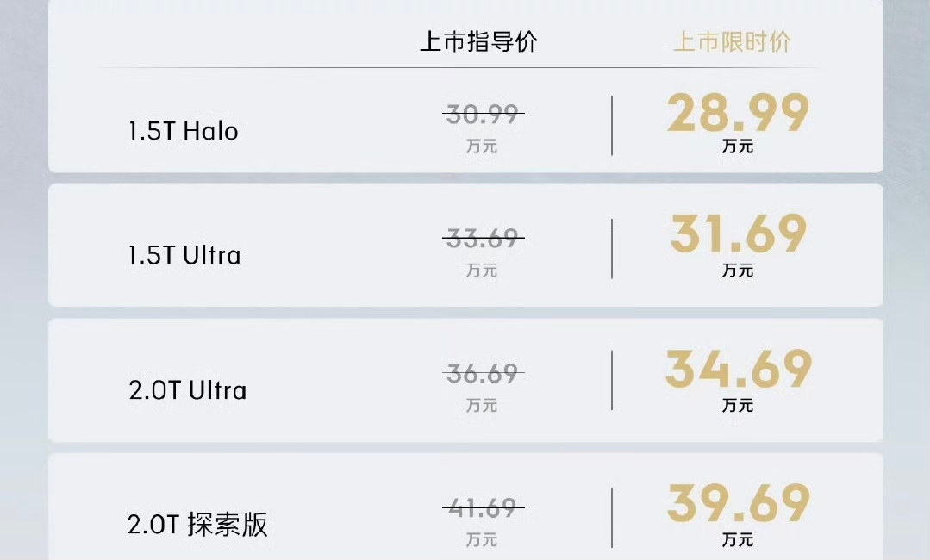Click 万元 under the 31.69 price
Viewport: 930px width, 560px height.
coord(738,271)
